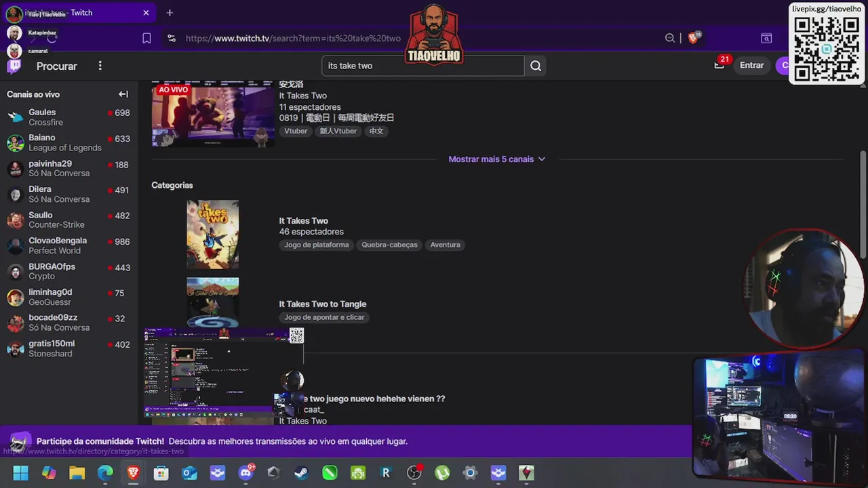
Task: Click the Procurar navigation link
Action: (x=57, y=66)
